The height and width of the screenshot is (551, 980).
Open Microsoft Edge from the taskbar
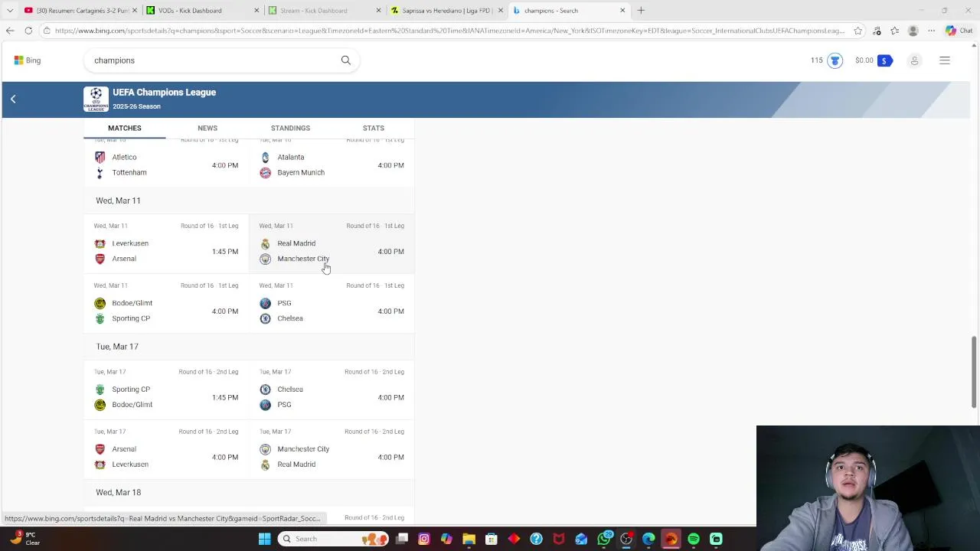click(x=648, y=539)
